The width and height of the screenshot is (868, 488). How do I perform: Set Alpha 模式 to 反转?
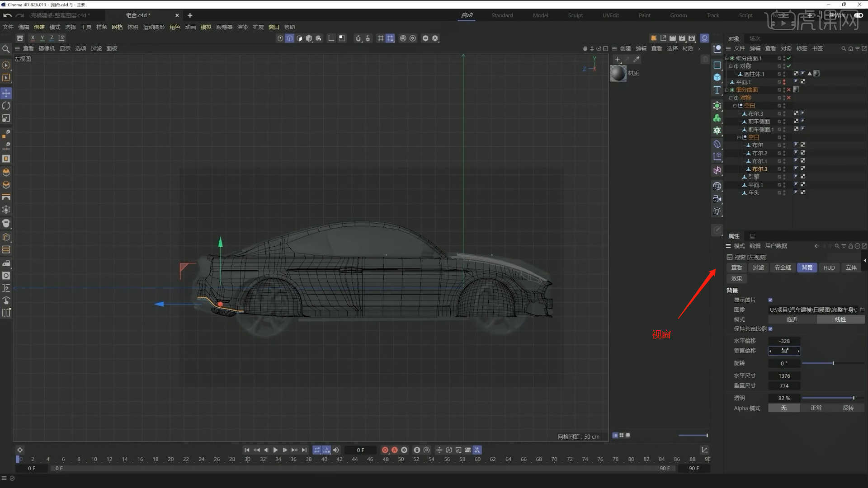(848, 408)
